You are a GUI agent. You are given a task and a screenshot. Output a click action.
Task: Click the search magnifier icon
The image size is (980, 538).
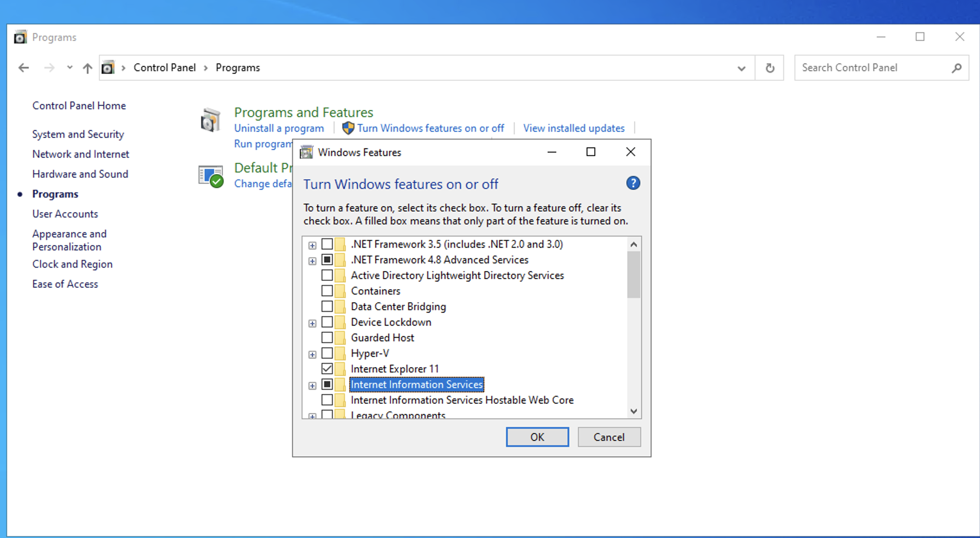point(957,68)
